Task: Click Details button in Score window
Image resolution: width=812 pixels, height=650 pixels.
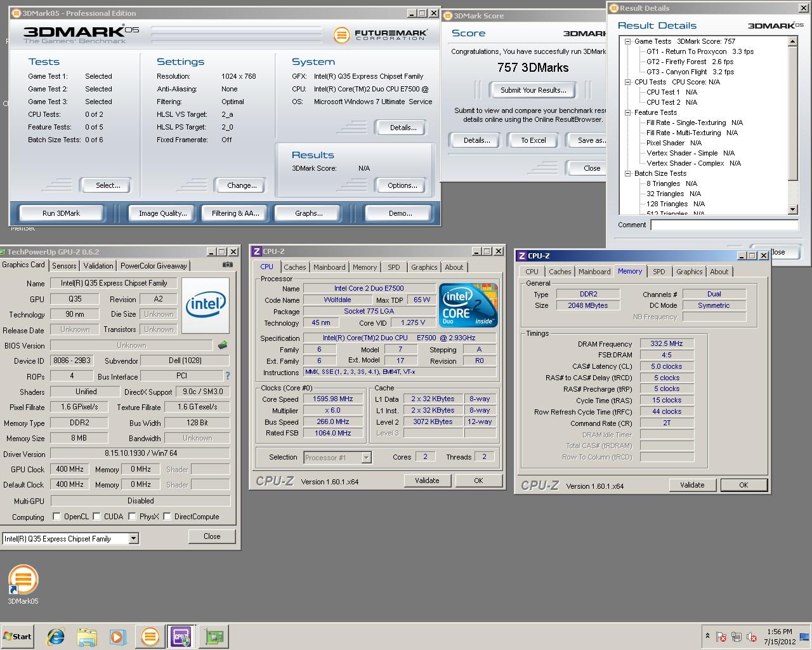Action: pos(476,140)
